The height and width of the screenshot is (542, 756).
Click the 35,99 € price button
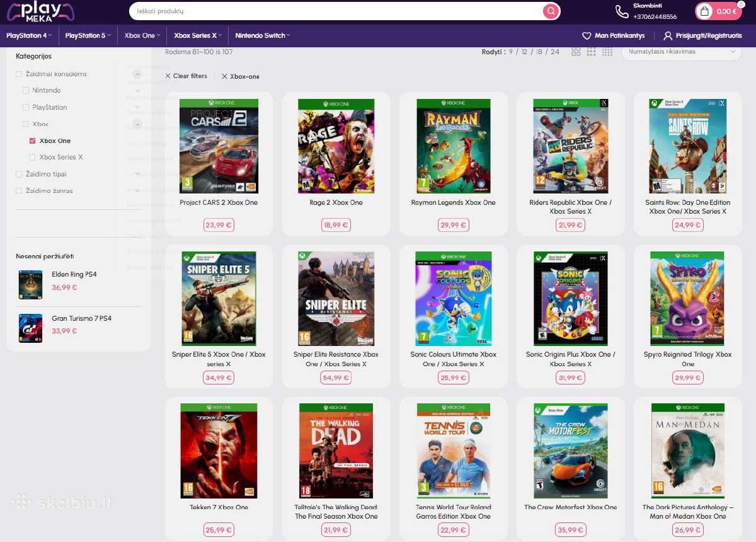[x=571, y=531]
